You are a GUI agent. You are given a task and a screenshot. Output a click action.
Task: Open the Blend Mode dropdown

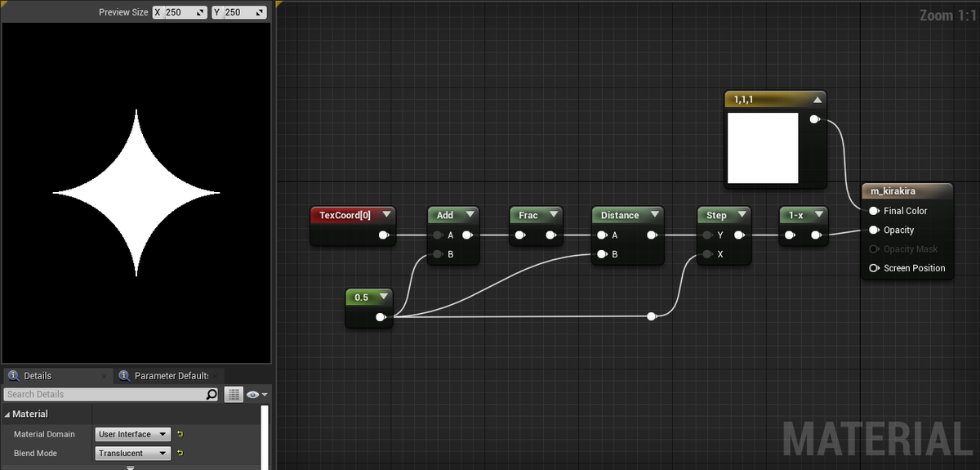pyautogui.click(x=132, y=453)
